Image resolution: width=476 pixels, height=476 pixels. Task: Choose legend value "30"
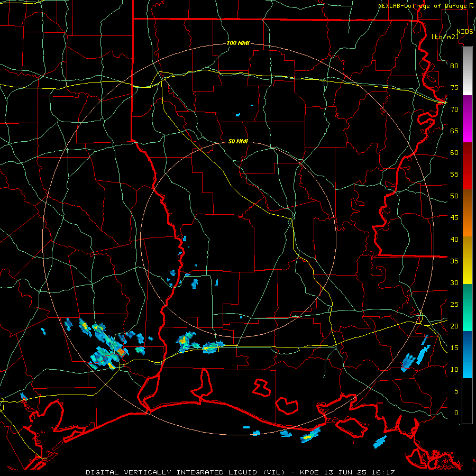click(454, 282)
